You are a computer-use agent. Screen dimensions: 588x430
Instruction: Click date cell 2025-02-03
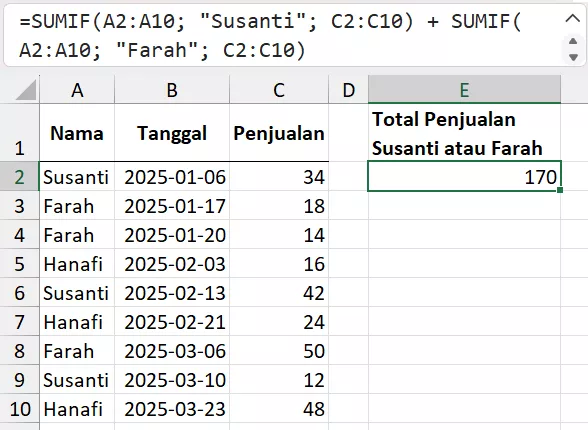pos(172,263)
